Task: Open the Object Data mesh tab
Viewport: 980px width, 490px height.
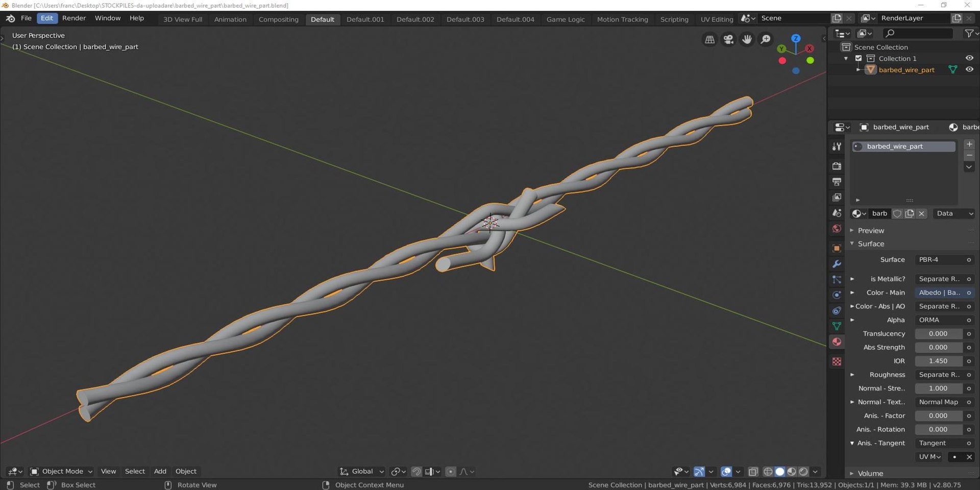Action: tap(837, 326)
